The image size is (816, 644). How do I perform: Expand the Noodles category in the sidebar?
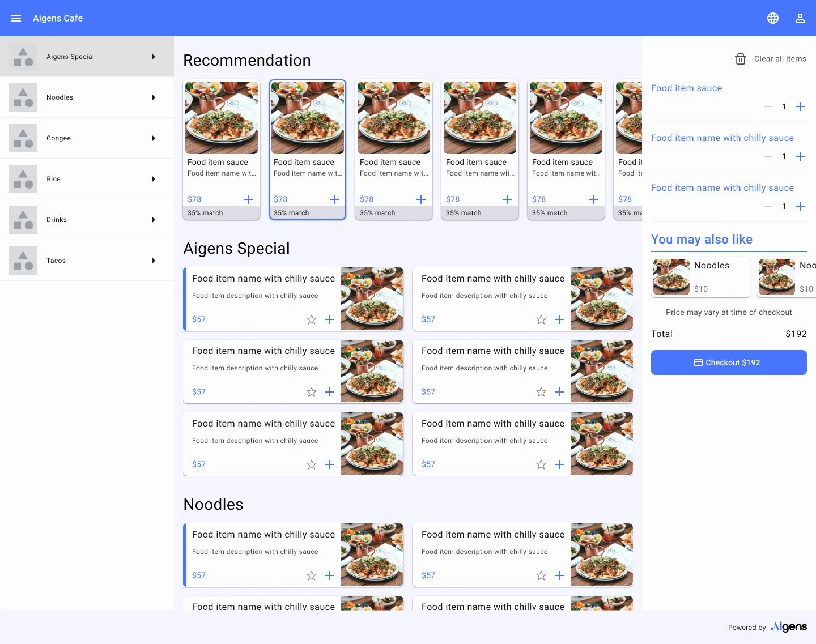click(x=154, y=97)
